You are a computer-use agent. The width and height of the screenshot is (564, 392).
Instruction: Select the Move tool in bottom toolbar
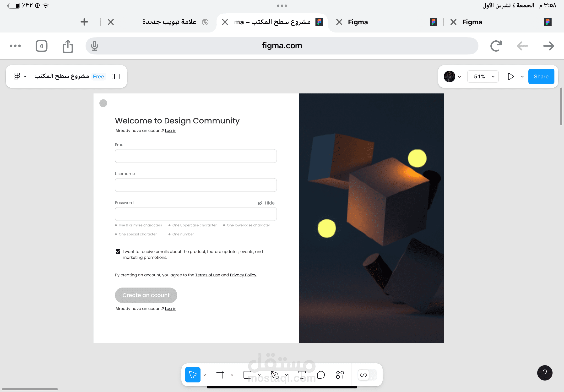(x=193, y=375)
